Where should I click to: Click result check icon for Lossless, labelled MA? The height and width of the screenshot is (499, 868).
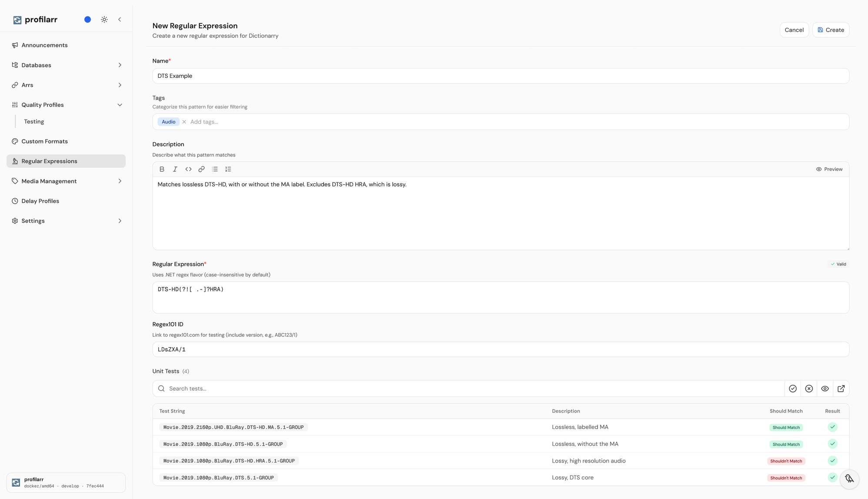(x=832, y=427)
